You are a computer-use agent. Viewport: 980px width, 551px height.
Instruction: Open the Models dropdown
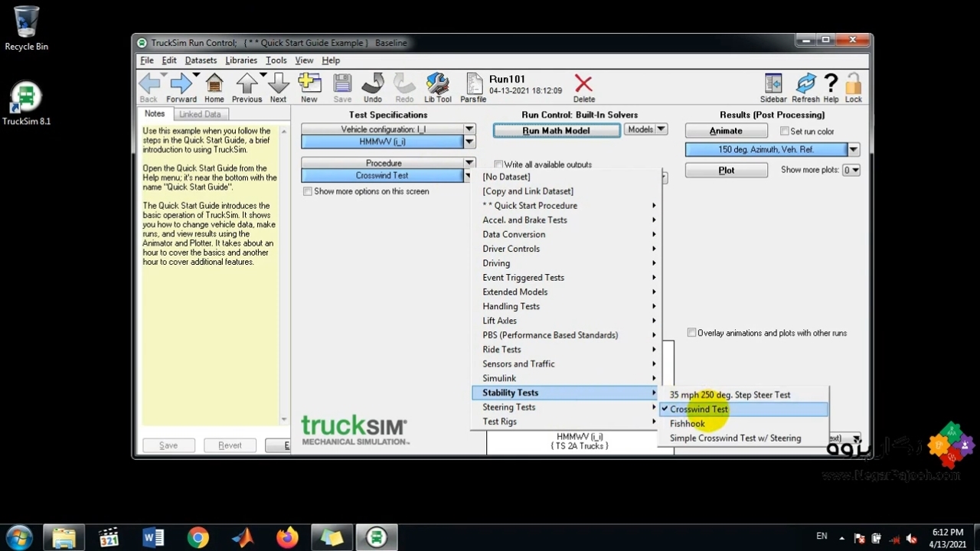click(x=646, y=130)
